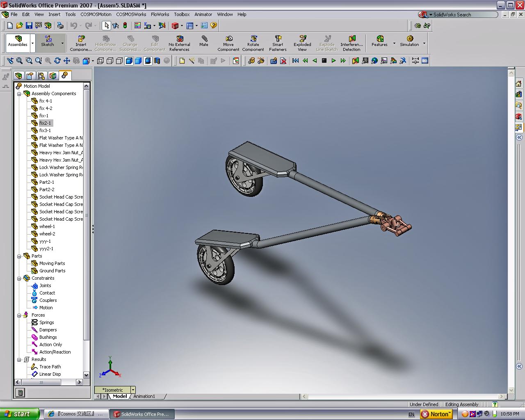
Task: Click the Rebuild traffic light icon
Action: [125, 25]
